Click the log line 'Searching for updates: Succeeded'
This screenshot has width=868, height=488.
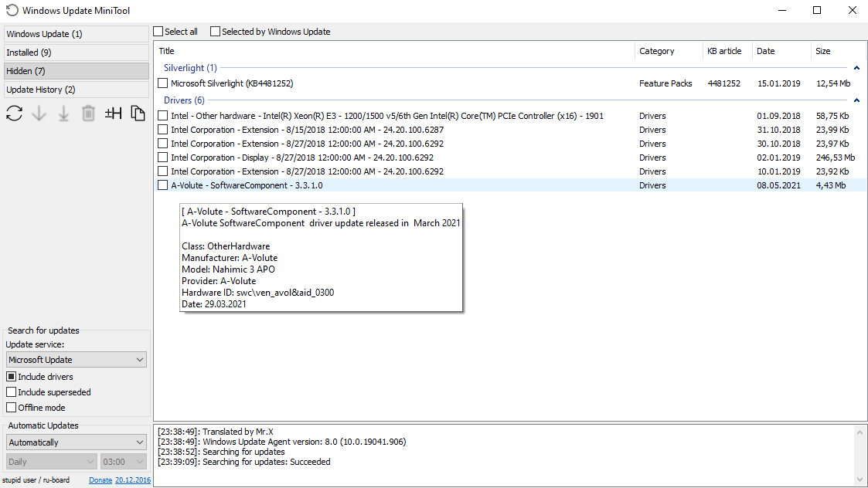click(x=244, y=462)
